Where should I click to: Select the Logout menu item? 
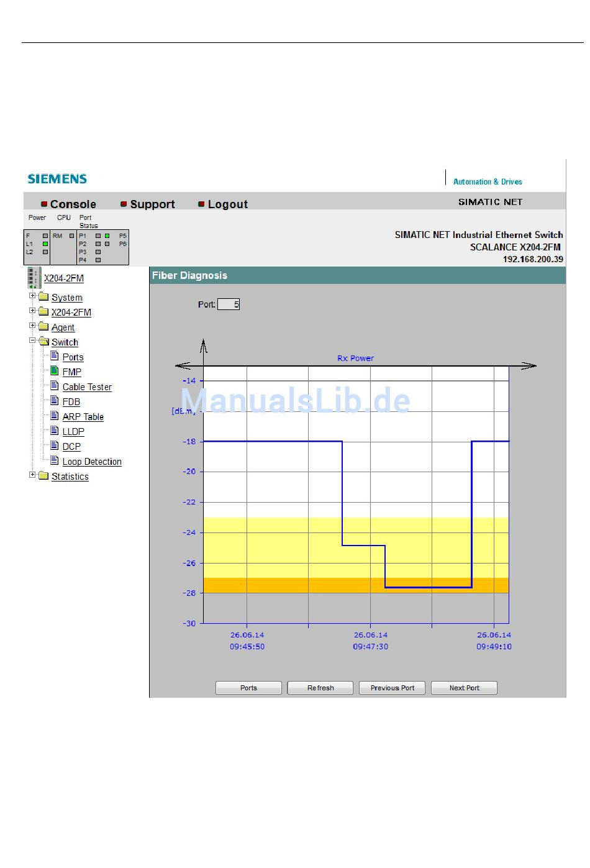coord(227,204)
